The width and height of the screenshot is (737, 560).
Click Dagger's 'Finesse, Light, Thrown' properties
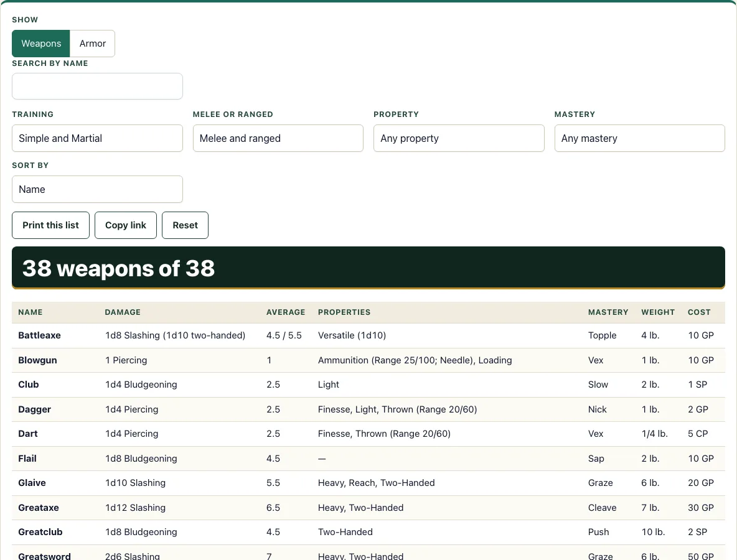(398, 409)
